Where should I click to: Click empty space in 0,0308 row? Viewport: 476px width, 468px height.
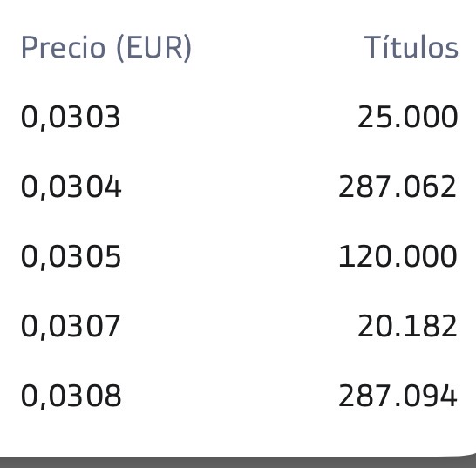(231, 397)
